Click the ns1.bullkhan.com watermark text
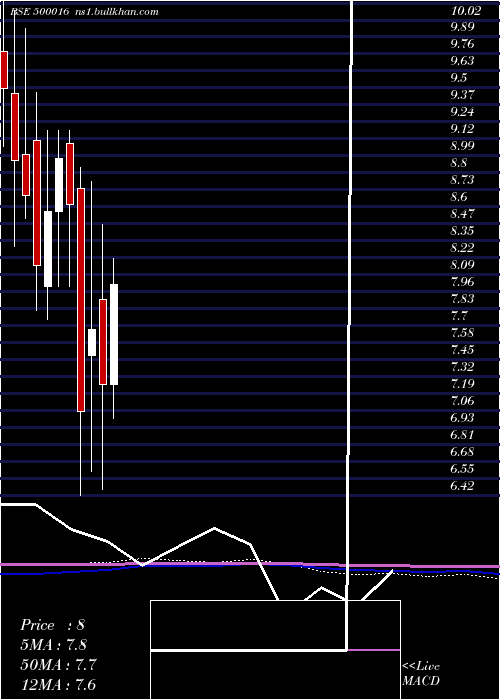 118,12
